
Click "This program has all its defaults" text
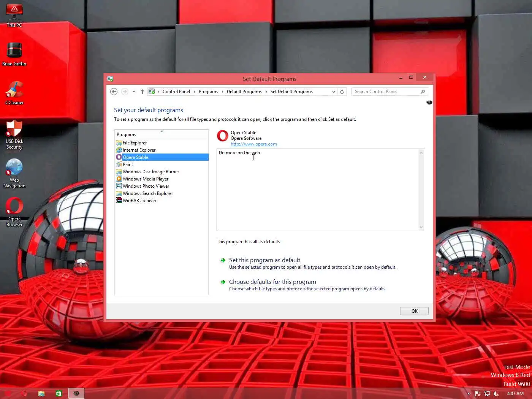pos(248,242)
